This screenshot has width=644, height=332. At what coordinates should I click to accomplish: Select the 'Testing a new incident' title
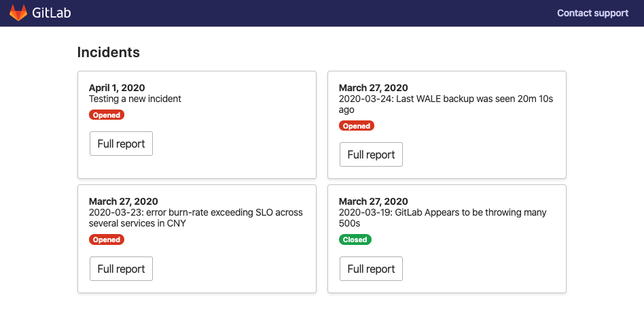pos(135,99)
